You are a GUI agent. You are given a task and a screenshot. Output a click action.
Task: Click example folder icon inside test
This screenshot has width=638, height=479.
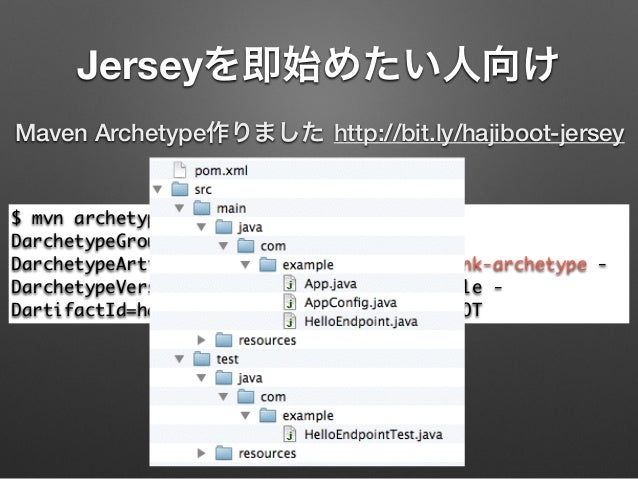tap(268, 416)
